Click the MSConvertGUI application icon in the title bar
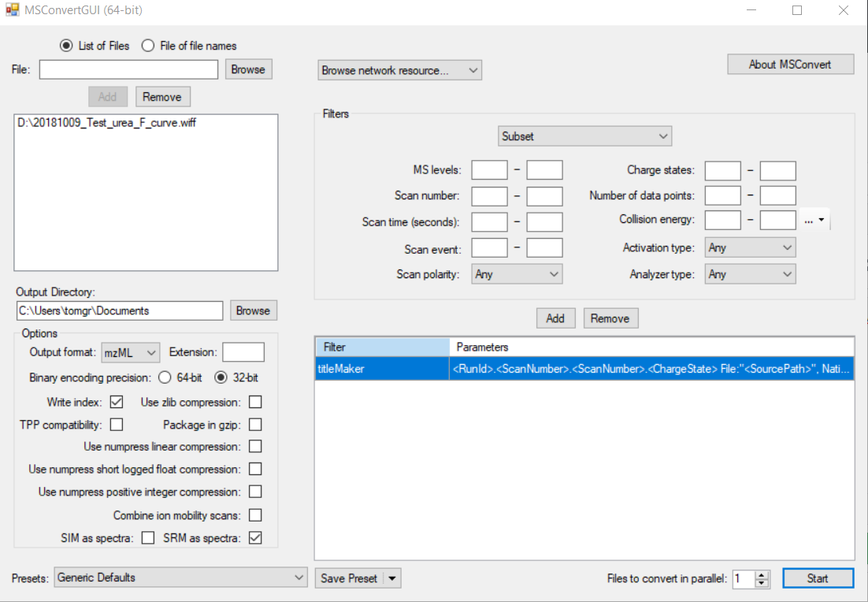 coord(11,9)
